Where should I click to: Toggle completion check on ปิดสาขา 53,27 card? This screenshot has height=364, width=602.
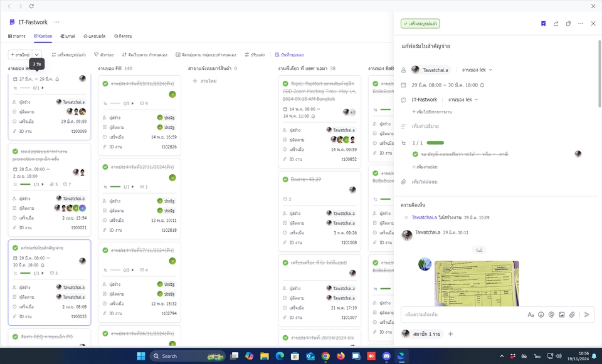[x=285, y=179]
